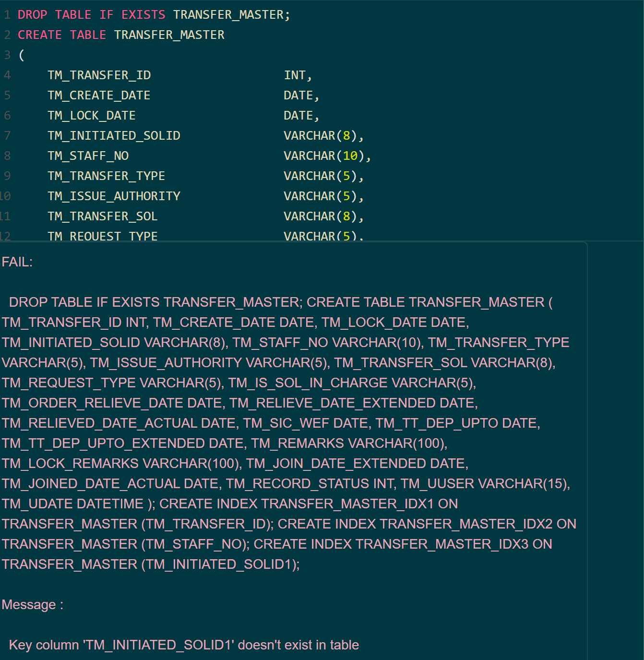
Task: Select TM_CREATE_DATE on line 5
Action: tap(99, 95)
